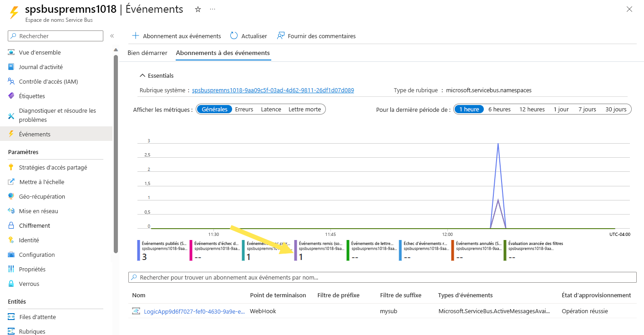Click the Événements publiés blue legend swatch
This screenshot has height=335, width=644.
(x=139, y=250)
